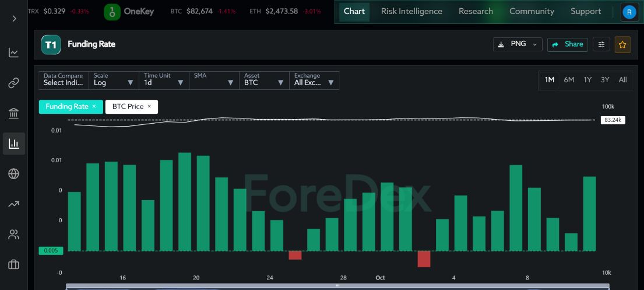Remove BTC Price series with its x
The width and height of the screenshot is (644, 290).
(x=149, y=106)
